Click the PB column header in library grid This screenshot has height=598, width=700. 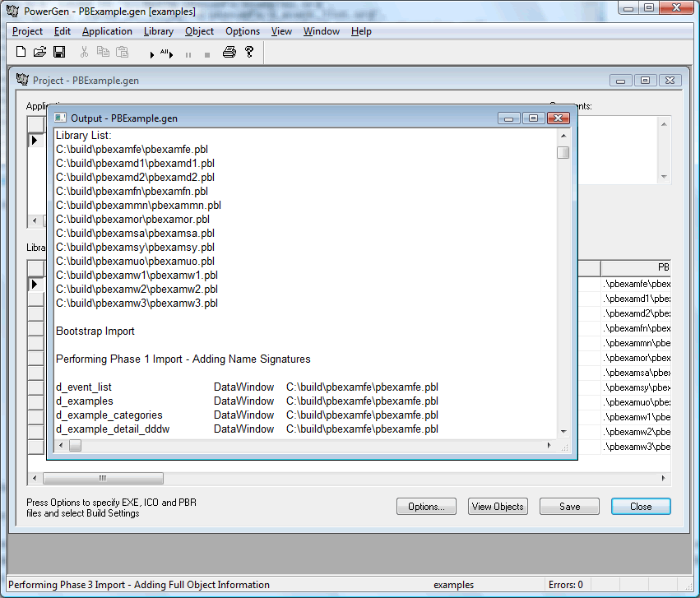tap(636, 267)
